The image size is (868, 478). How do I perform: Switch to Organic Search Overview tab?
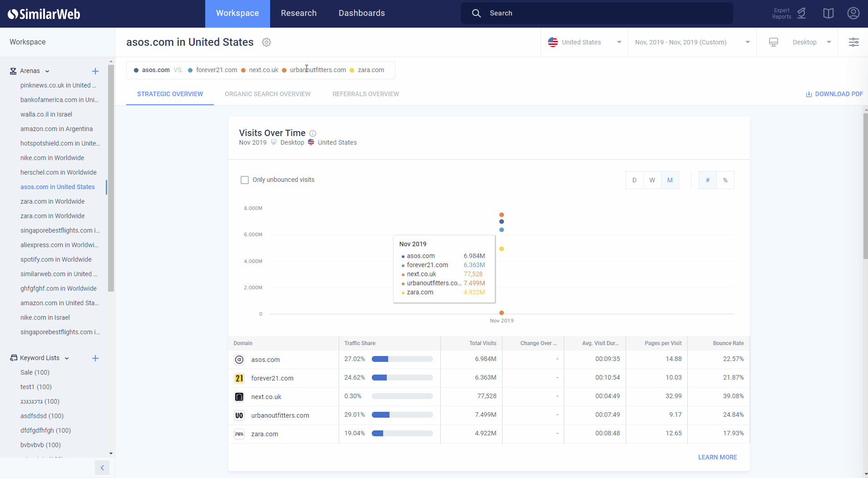tap(267, 94)
